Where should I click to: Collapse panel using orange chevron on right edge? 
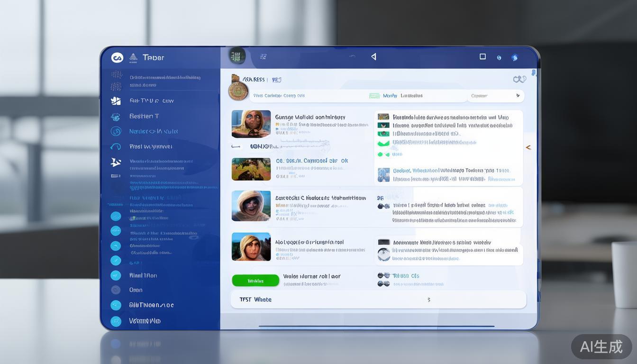tap(528, 147)
